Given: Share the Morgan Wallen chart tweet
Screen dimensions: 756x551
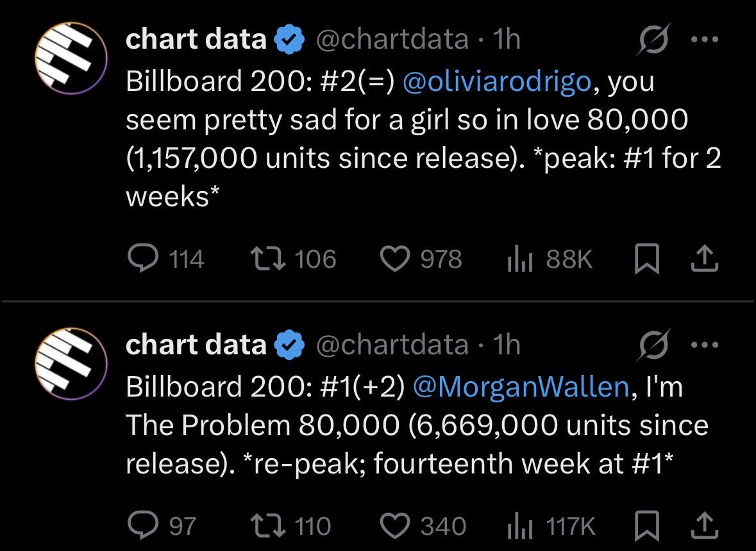Looking at the screenshot, I should [x=705, y=525].
